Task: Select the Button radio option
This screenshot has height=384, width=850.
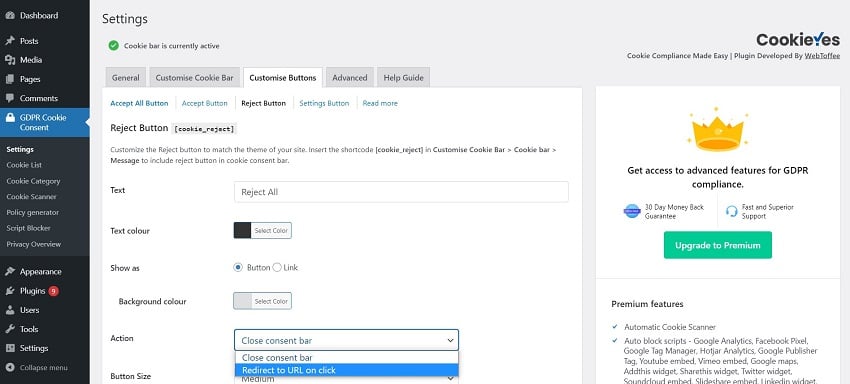Action: coord(238,267)
